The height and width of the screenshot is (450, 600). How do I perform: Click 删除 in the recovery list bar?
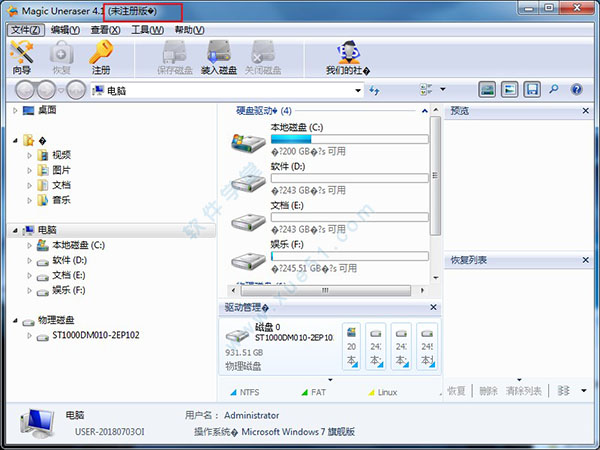pos(489,391)
